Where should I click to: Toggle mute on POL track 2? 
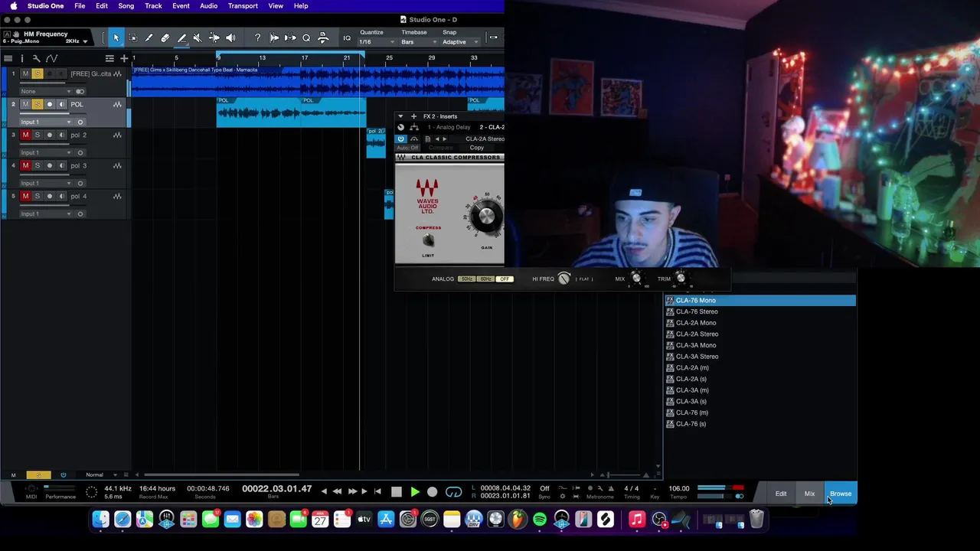click(25, 104)
